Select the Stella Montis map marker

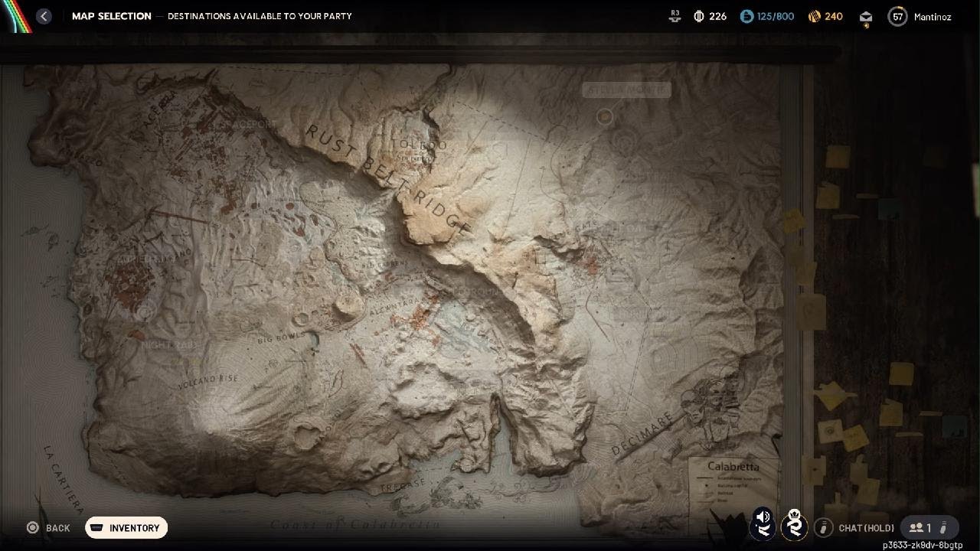pos(605,116)
